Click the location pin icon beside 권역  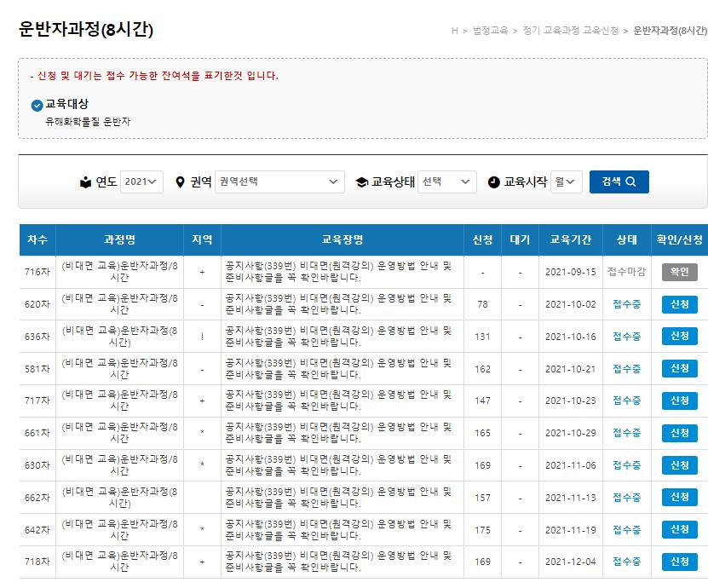(x=180, y=182)
